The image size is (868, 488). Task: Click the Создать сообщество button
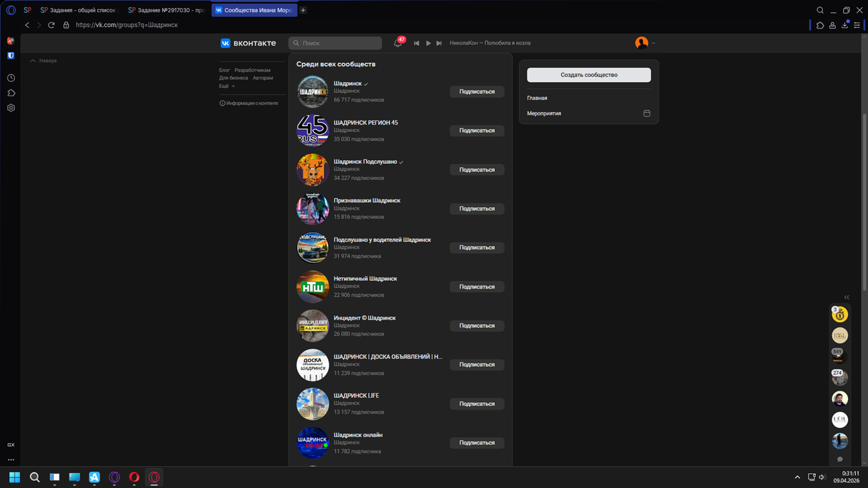pyautogui.click(x=589, y=75)
